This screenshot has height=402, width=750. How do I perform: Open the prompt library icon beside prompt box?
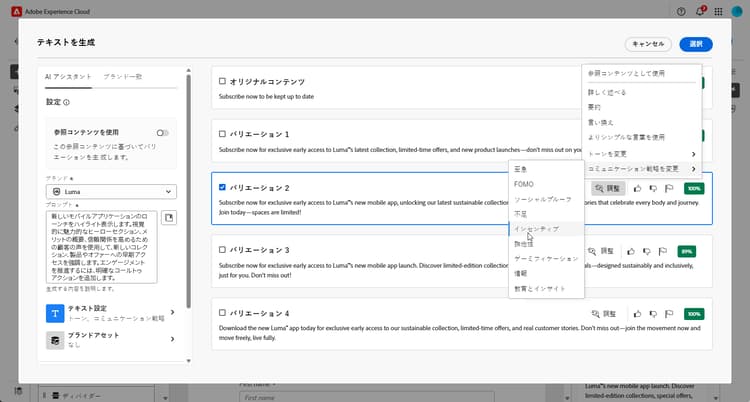(x=169, y=218)
